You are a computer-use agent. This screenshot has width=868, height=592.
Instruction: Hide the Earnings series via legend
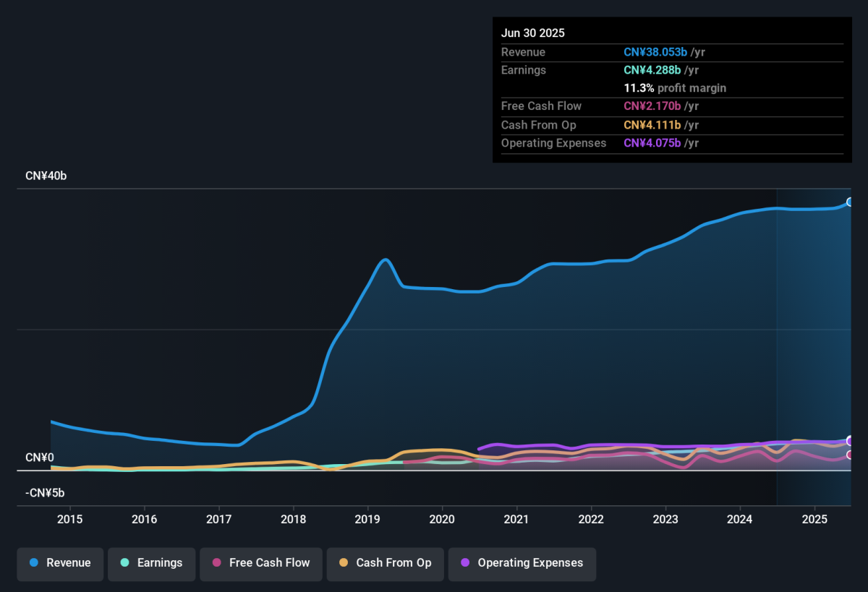tap(151, 563)
